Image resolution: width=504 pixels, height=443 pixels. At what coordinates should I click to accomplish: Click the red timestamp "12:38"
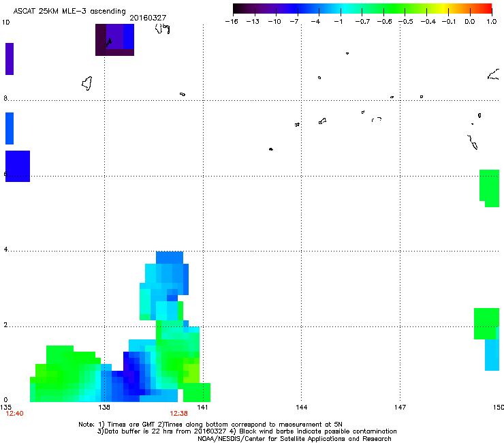[178, 414]
